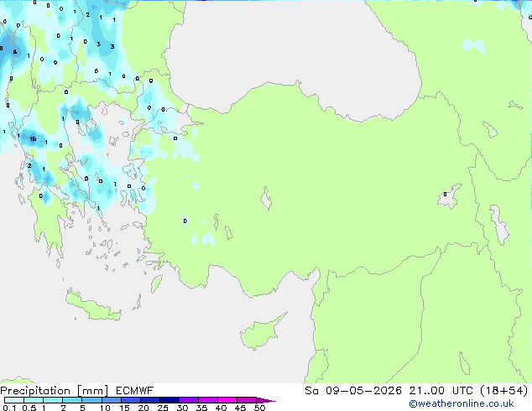Click the legend label "15"
The image size is (532, 411).
pyautogui.click(x=124, y=408)
